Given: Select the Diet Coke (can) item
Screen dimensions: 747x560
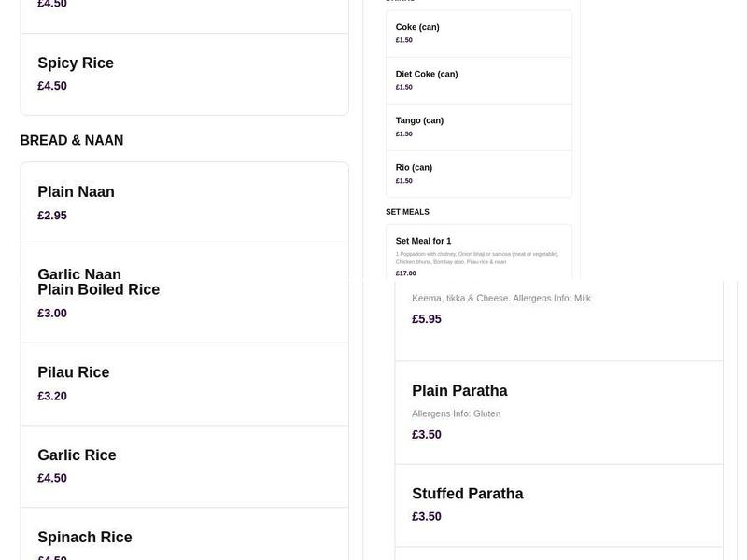Looking at the screenshot, I should (x=478, y=80).
